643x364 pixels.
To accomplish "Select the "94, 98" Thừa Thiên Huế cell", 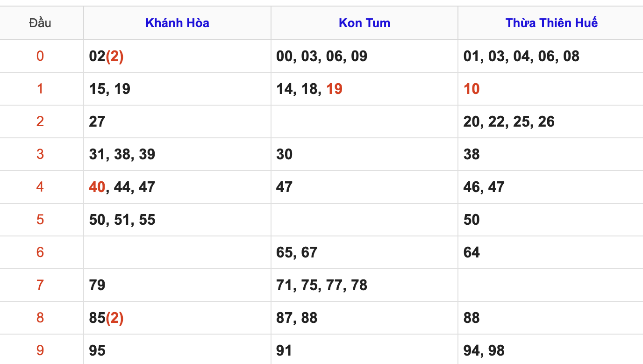I will click(484, 350).
